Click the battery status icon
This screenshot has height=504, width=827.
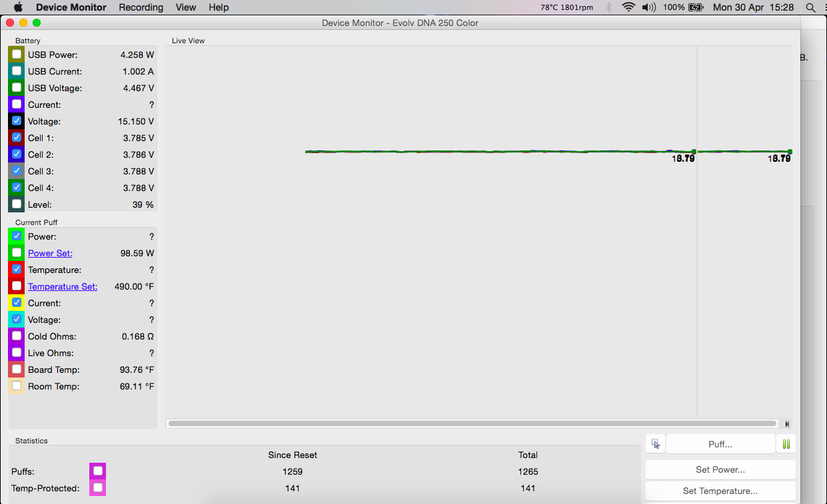pyautogui.click(x=696, y=7)
